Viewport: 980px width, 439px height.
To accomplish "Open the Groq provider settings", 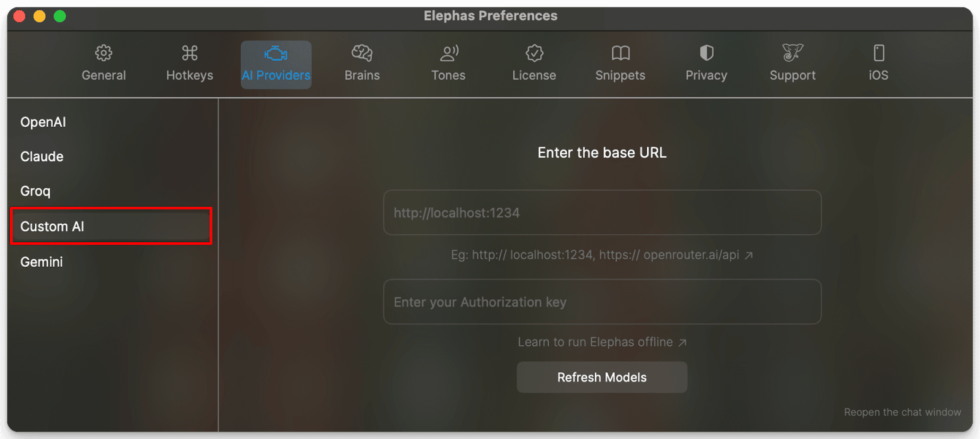I will [x=35, y=191].
